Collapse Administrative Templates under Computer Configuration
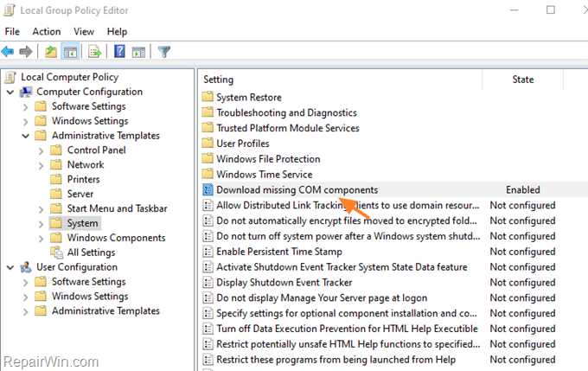The width and height of the screenshot is (588, 371). 25,136
